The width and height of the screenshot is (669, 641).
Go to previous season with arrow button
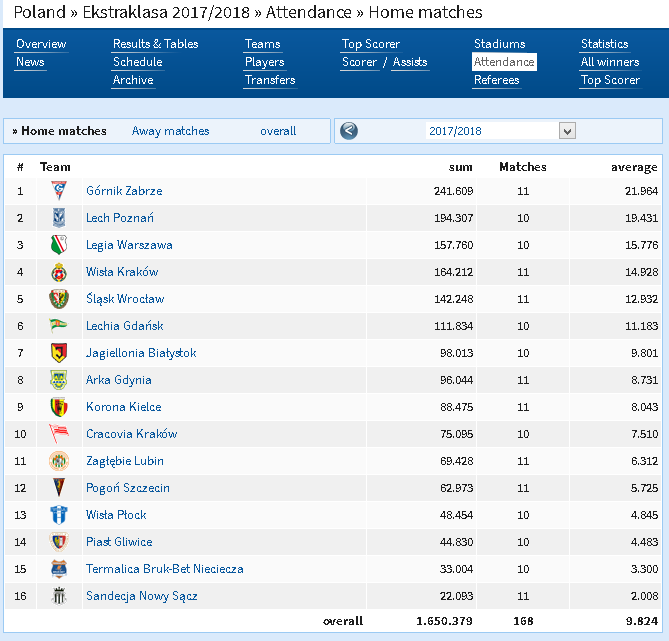pos(349,131)
